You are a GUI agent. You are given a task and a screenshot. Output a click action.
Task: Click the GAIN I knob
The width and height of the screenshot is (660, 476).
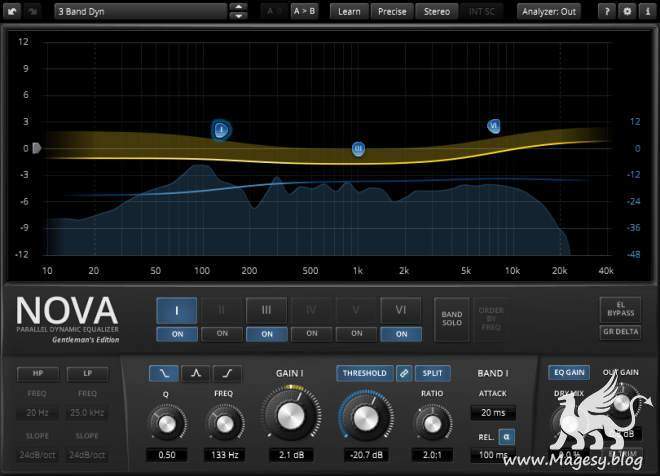click(291, 416)
